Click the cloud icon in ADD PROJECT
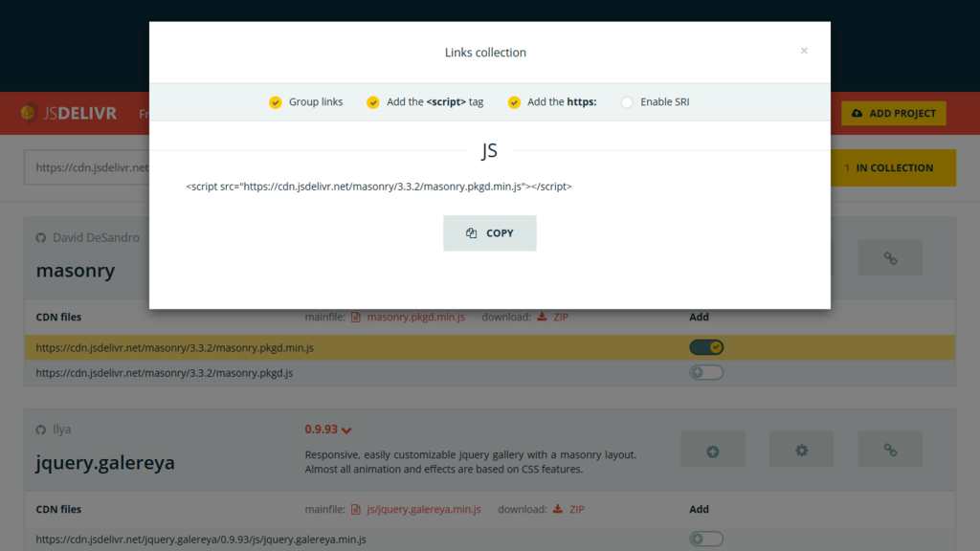The height and width of the screenshot is (551, 980). coord(857,113)
